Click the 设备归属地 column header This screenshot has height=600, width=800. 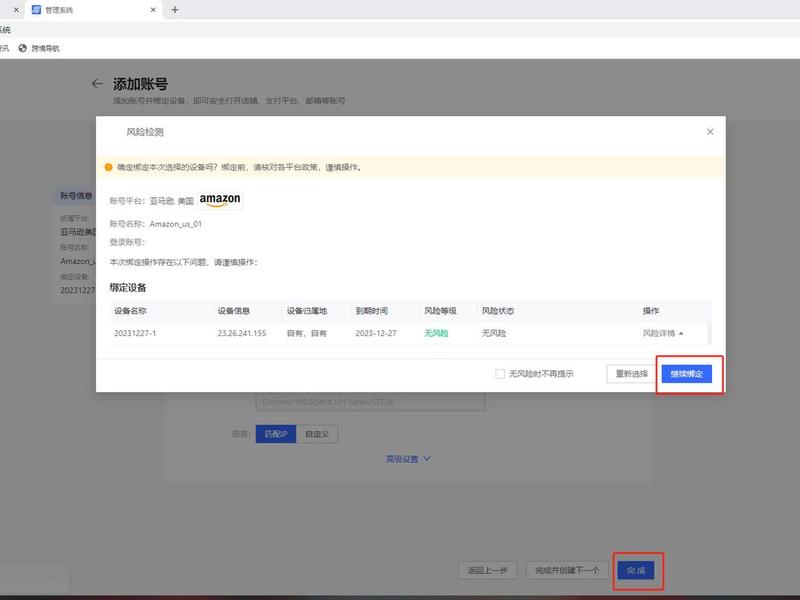(307, 311)
